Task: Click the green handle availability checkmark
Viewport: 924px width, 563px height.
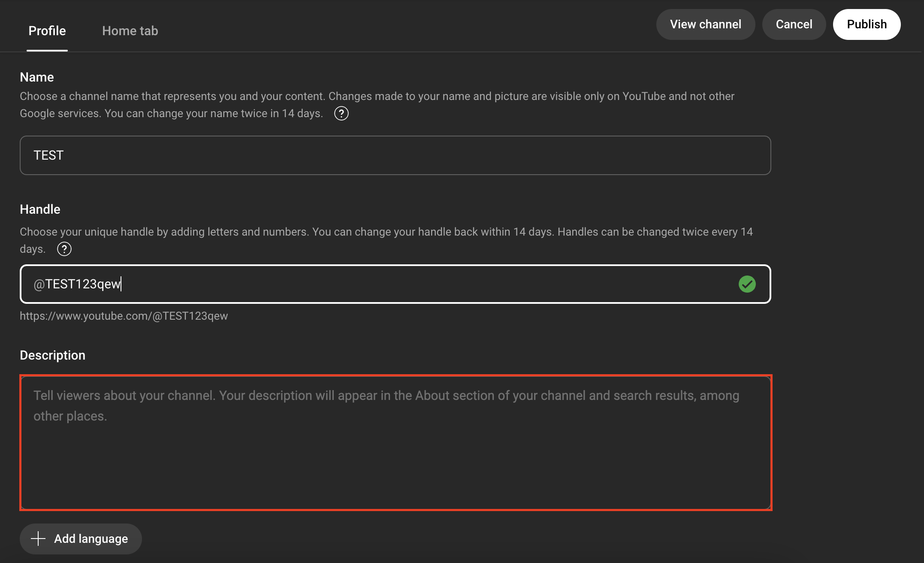Action: click(x=747, y=284)
